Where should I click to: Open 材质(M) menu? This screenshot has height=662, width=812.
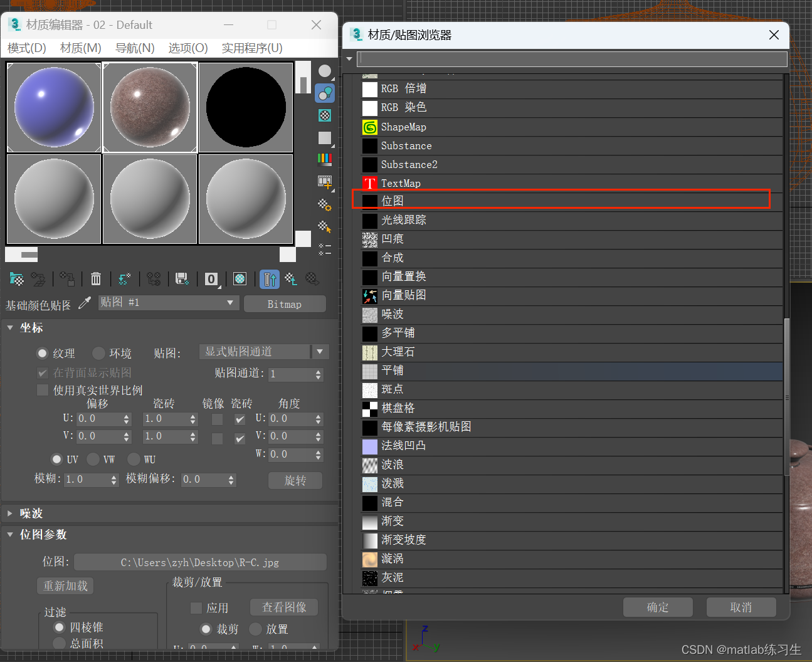pos(80,48)
